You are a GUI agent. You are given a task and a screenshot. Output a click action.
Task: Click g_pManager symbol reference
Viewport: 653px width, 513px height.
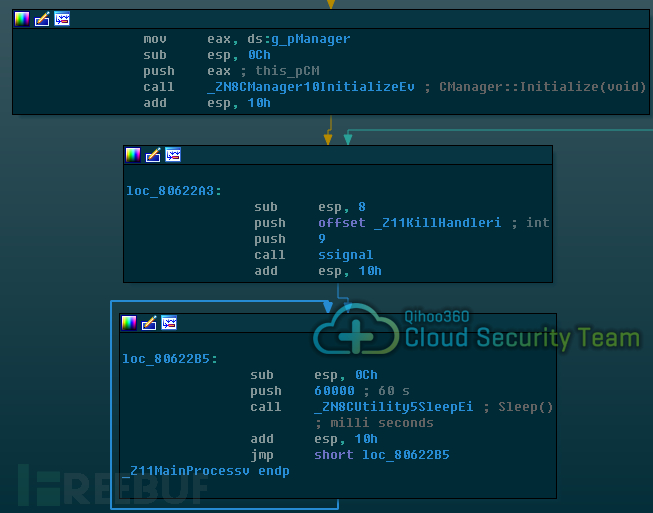tap(311, 39)
